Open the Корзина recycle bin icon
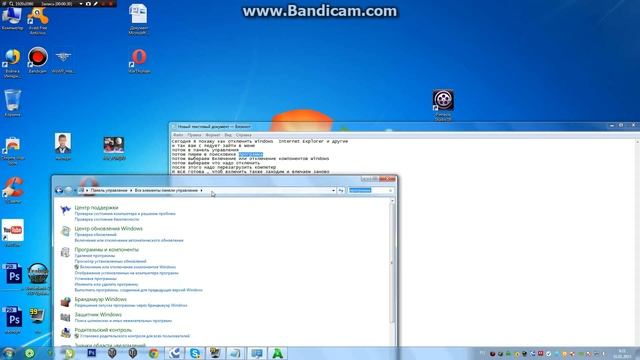The width and height of the screenshot is (640, 360). (x=12, y=103)
